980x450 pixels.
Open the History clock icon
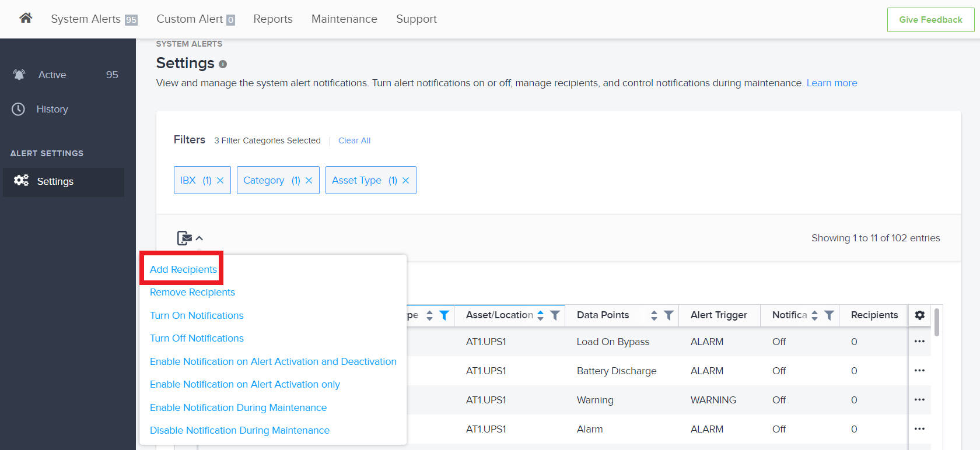coord(19,109)
